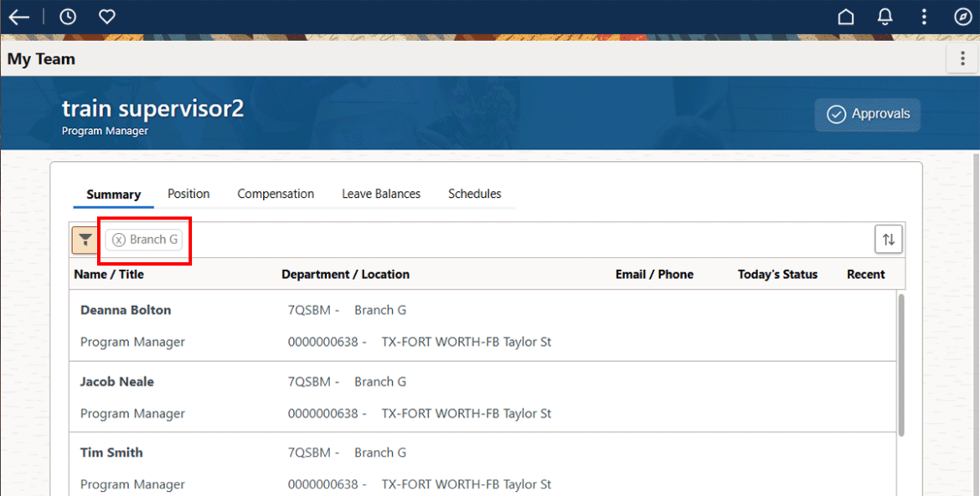The image size is (980, 496).
Task: Switch to the Compensation tab
Action: coord(276,194)
